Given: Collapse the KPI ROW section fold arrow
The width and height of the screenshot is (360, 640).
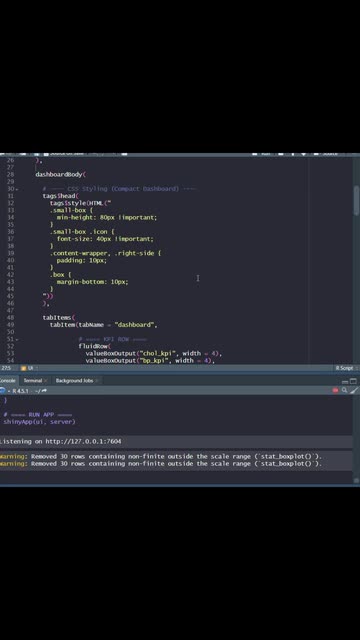Looking at the screenshot, I should [x=17, y=339].
